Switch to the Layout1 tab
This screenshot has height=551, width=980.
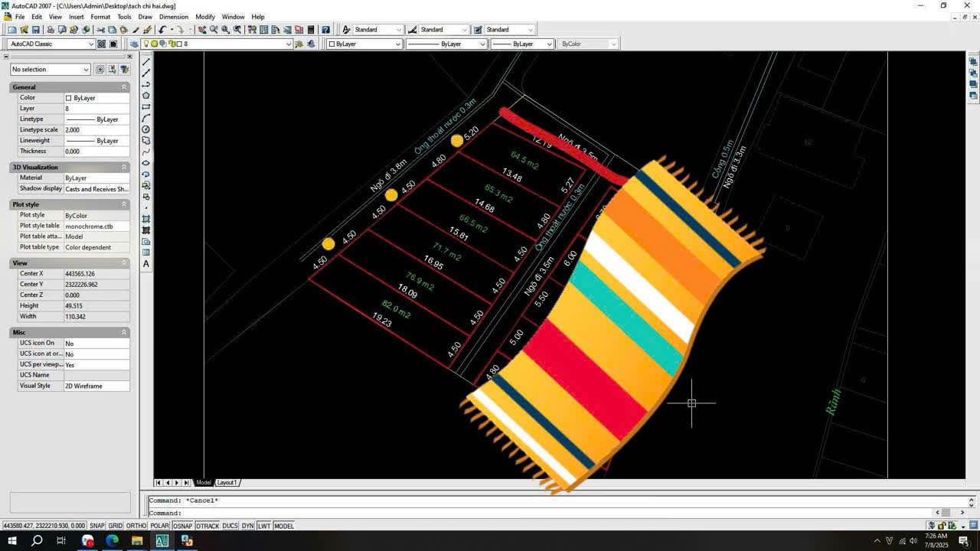227,483
